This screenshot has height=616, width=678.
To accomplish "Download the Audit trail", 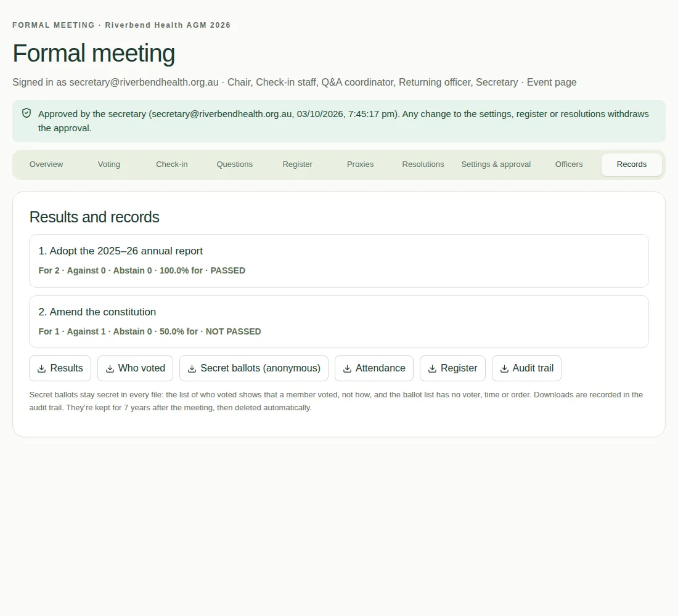I will [526, 368].
